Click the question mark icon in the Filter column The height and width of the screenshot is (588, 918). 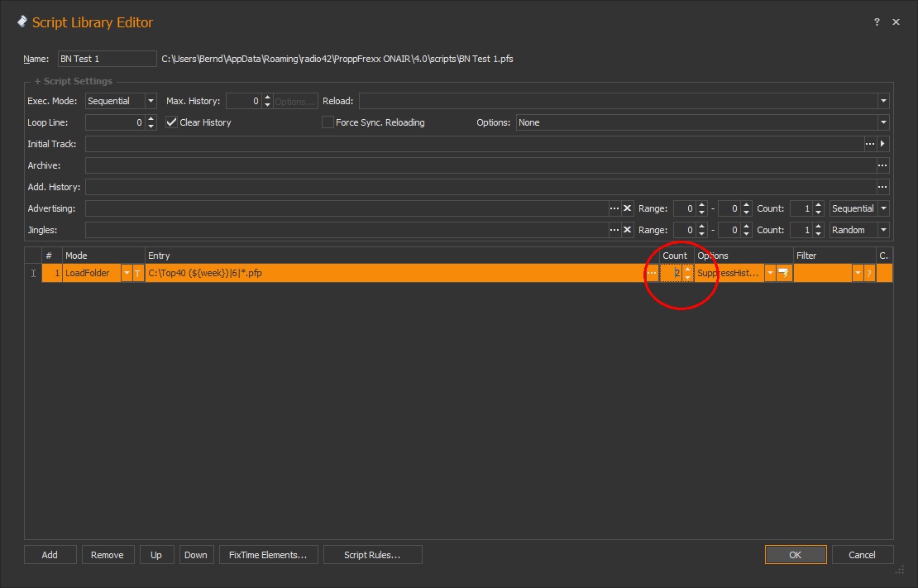click(x=868, y=273)
